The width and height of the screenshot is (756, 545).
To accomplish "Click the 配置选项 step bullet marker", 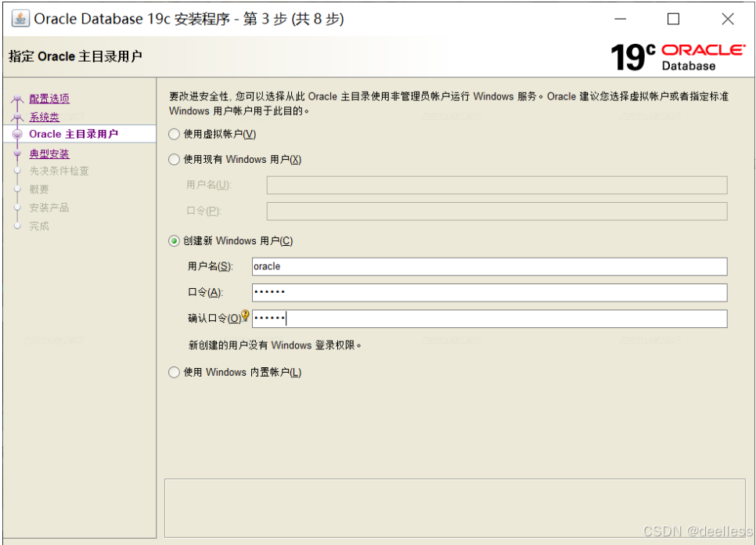I will point(17,99).
